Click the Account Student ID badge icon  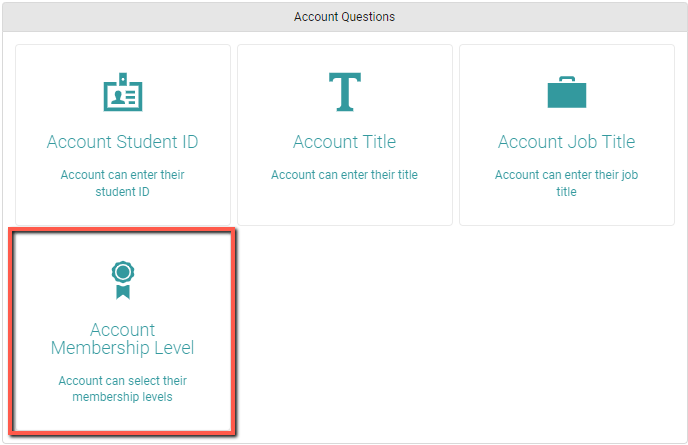click(x=123, y=92)
